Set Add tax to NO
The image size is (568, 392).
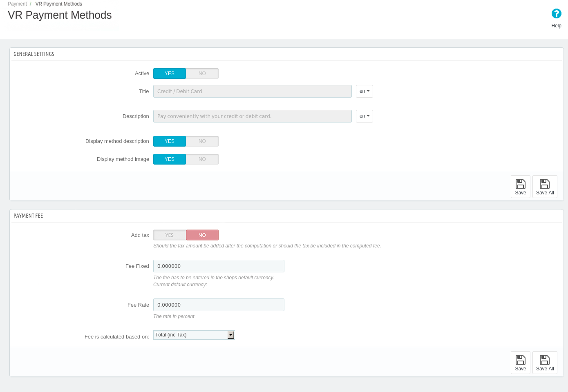(x=202, y=235)
